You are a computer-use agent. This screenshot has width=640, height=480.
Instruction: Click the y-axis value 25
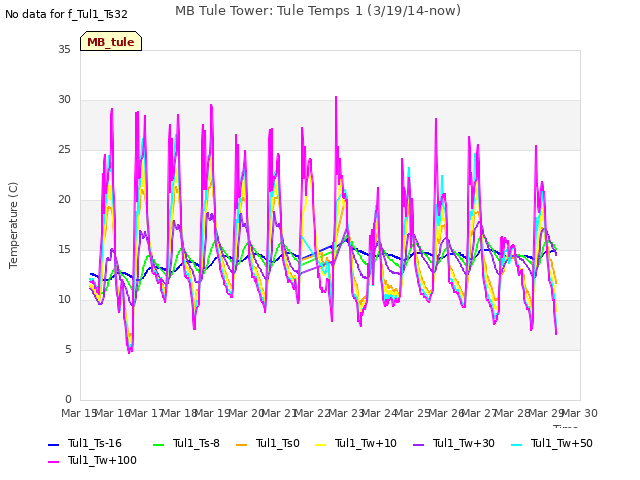point(64,149)
